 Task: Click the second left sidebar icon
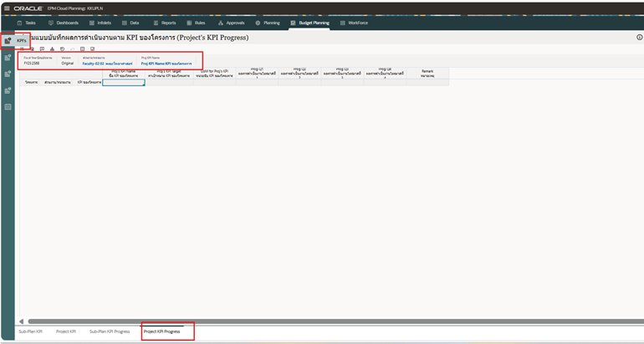pyautogui.click(x=8, y=57)
